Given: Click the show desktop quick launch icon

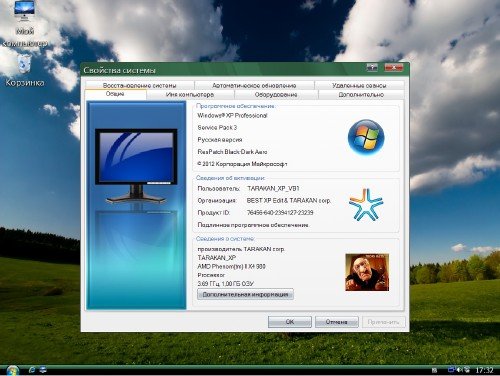Looking at the screenshot, I should (43, 370).
